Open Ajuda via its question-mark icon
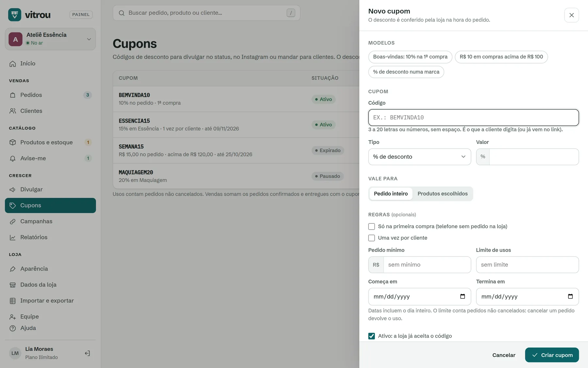 pos(13,328)
